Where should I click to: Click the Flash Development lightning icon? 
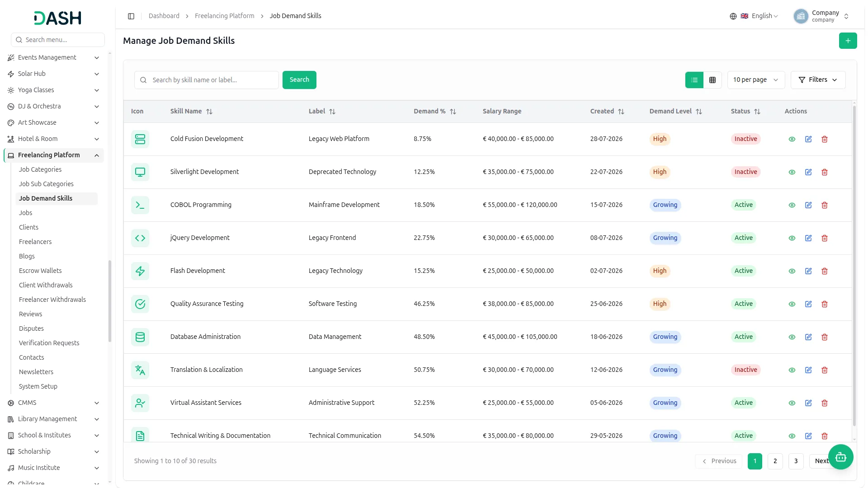click(140, 271)
